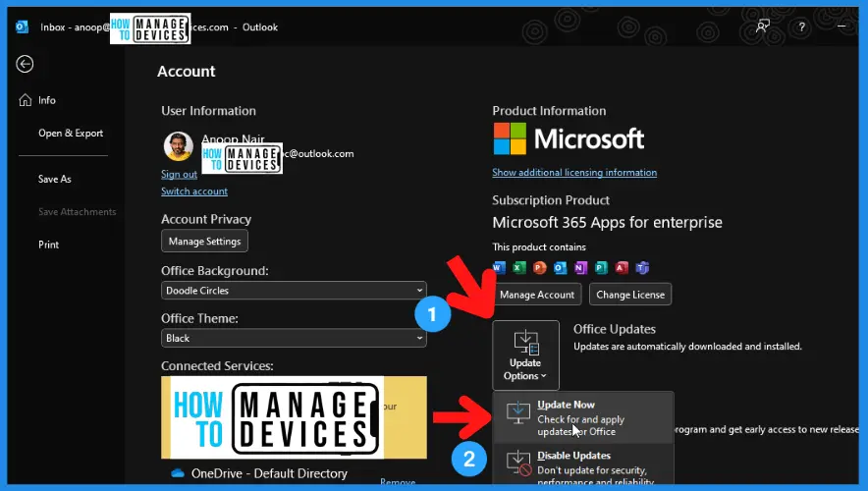Open the Office Theme dropdown

(294, 338)
